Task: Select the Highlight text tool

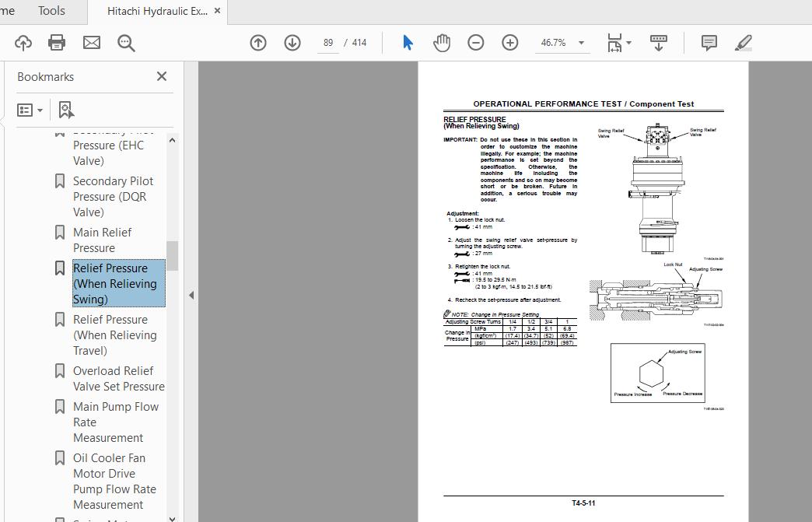Action: (x=743, y=43)
